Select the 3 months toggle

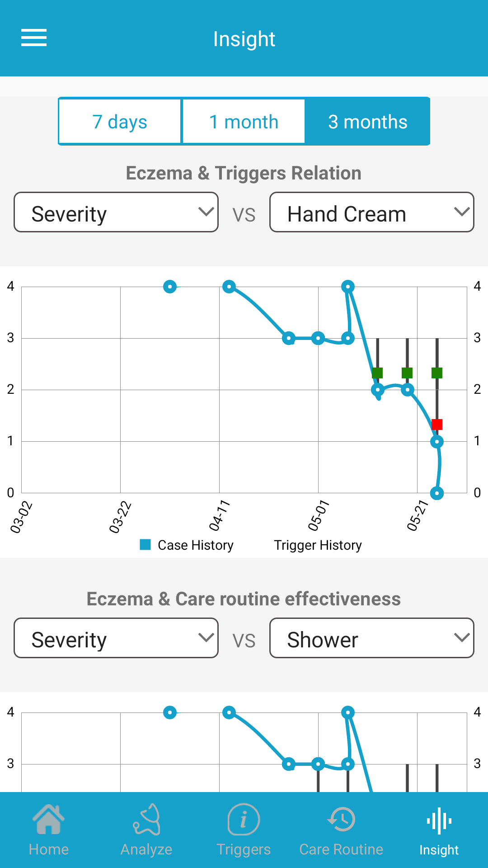click(x=367, y=121)
